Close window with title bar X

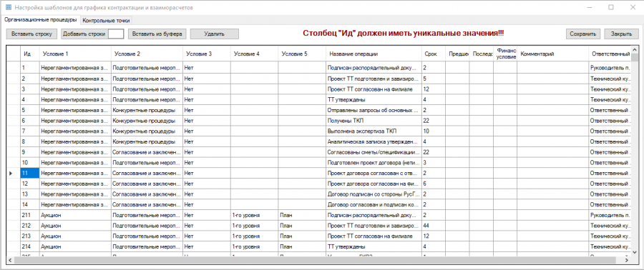click(633, 7)
